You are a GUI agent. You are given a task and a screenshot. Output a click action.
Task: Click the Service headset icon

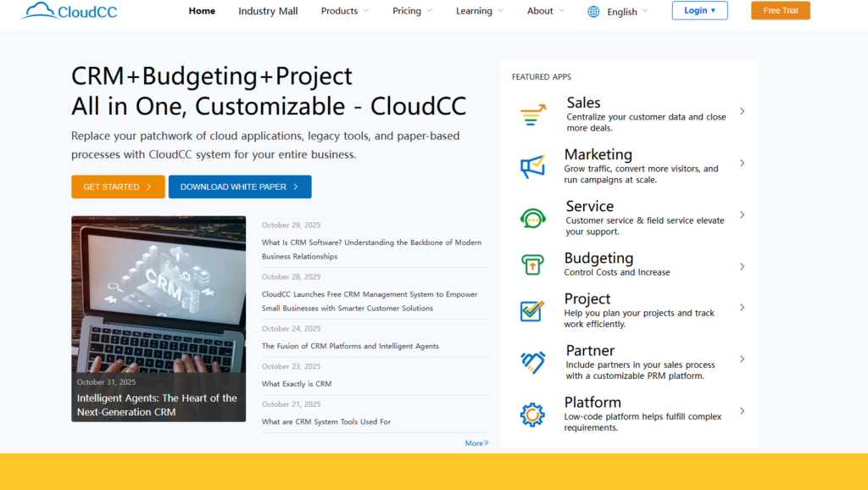532,218
